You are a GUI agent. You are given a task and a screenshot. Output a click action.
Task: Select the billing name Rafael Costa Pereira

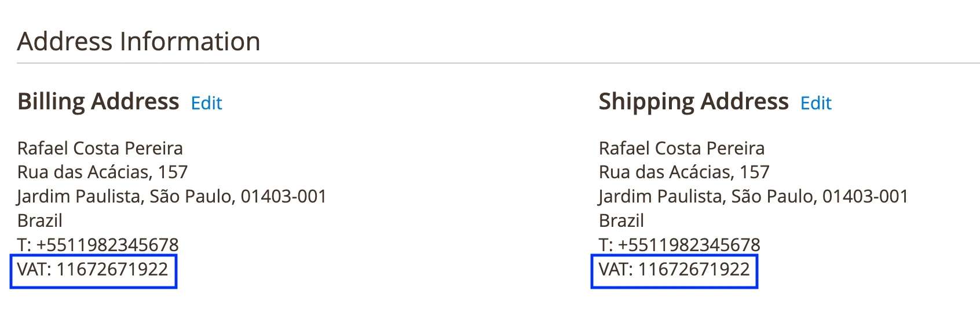tap(100, 148)
